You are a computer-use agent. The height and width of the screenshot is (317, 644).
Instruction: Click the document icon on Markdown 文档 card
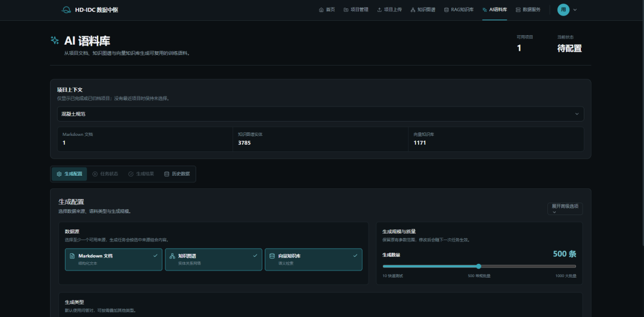pos(72,256)
